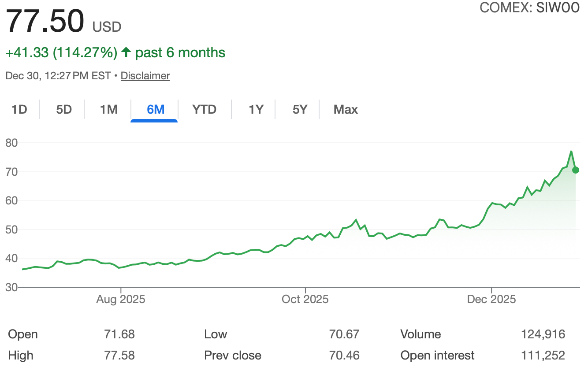Click the COMEX: SIW00 ticker label
The image size is (588, 378).
[x=529, y=7]
